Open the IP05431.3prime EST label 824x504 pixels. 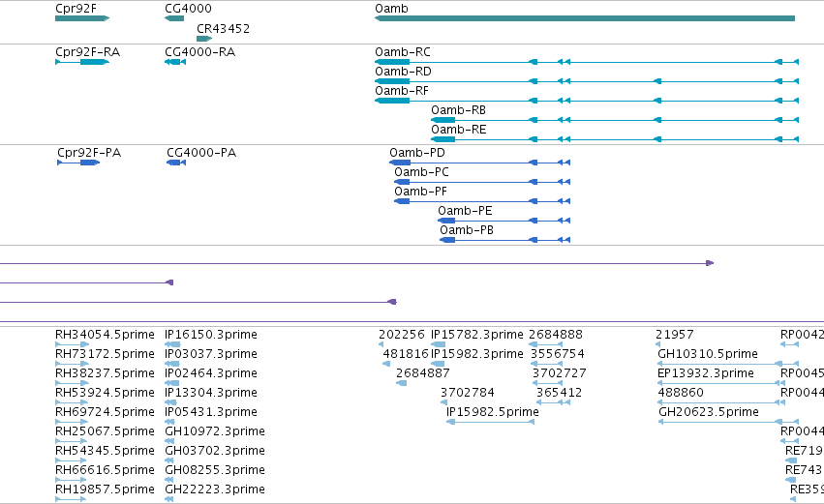(211, 412)
